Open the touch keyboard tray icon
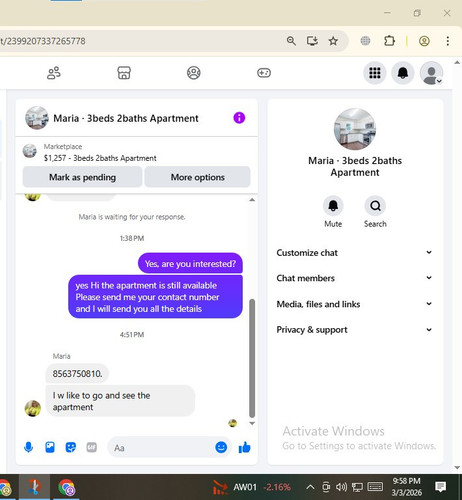The image size is (462, 500). click(375, 487)
